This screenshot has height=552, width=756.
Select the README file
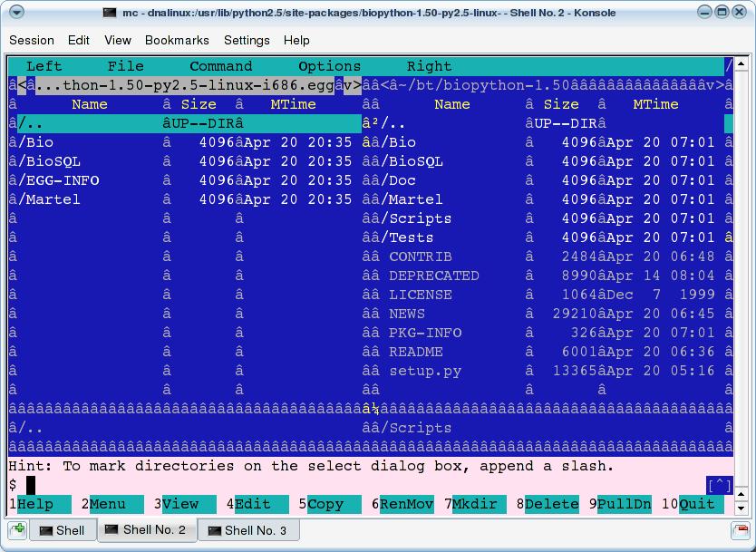(548, 352)
